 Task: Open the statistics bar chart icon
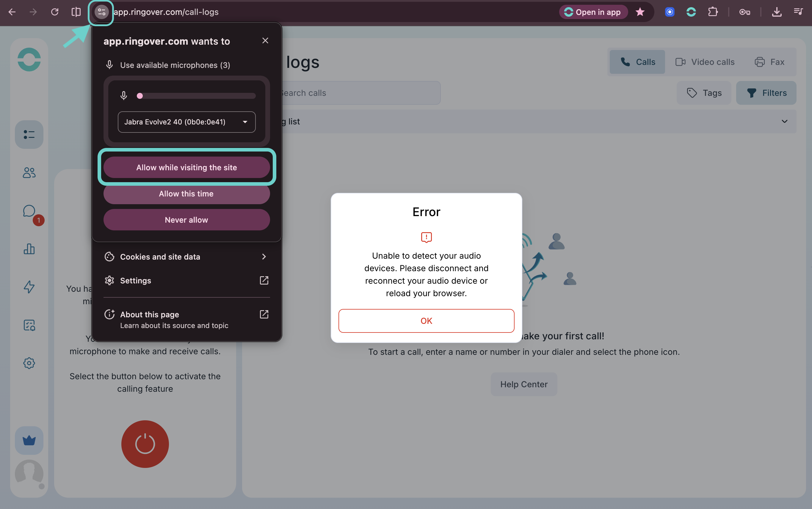point(29,249)
